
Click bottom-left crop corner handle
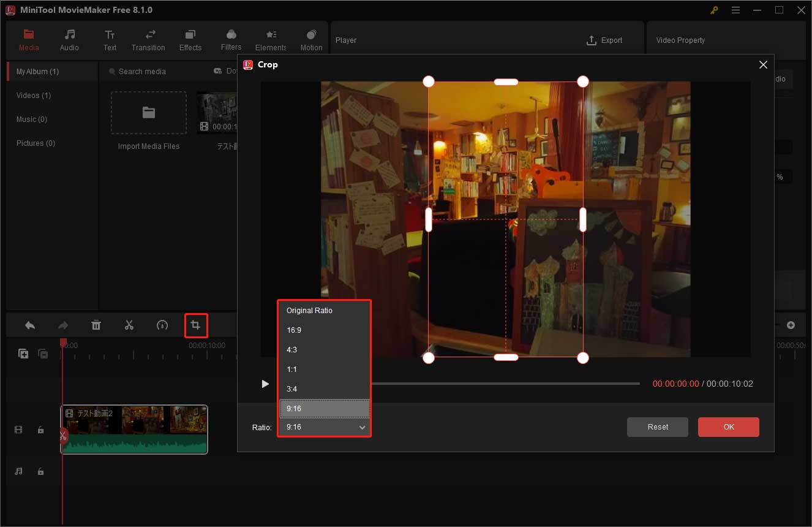tap(429, 357)
